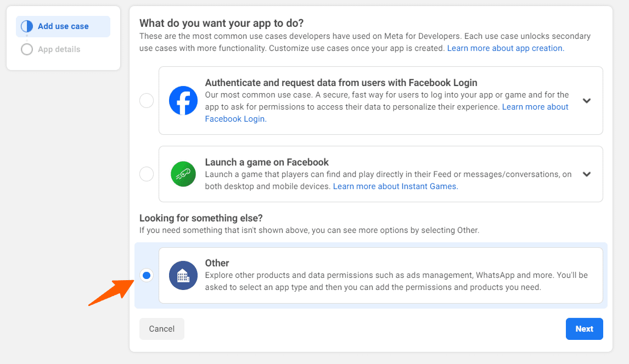Expand the Facebook Login use case chevron

(587, 101)
